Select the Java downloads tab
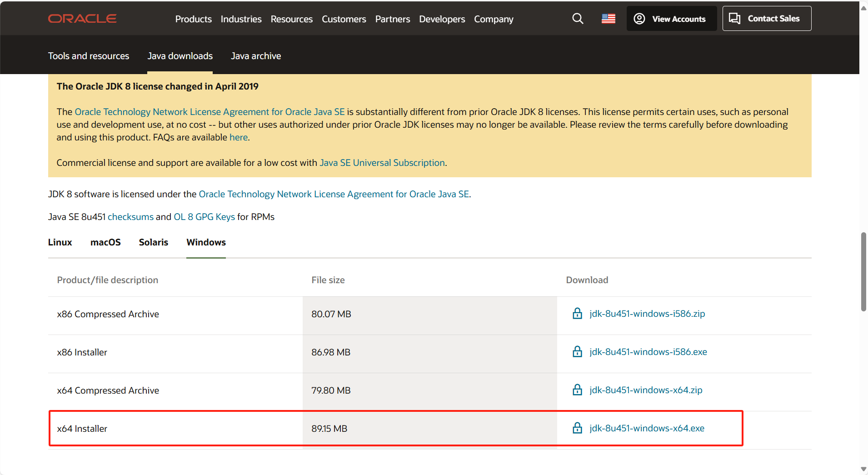The width and height of the screenshot is (868, 475). pos(180,56)
